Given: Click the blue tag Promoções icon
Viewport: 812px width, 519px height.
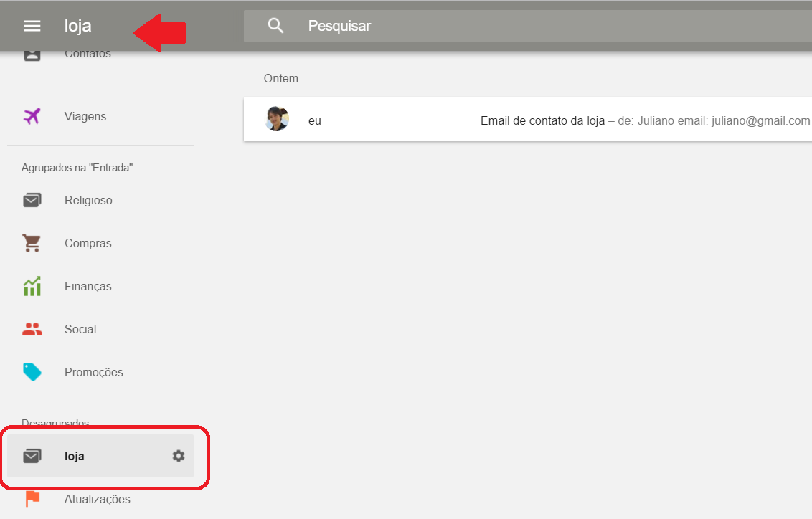Looking at the screenshot, I should click(x=32, y=372).
